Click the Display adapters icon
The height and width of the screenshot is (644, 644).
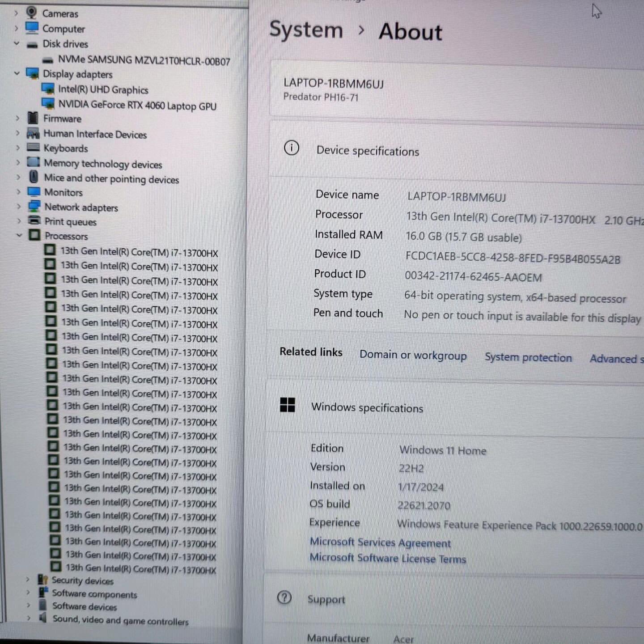point(33,73)
